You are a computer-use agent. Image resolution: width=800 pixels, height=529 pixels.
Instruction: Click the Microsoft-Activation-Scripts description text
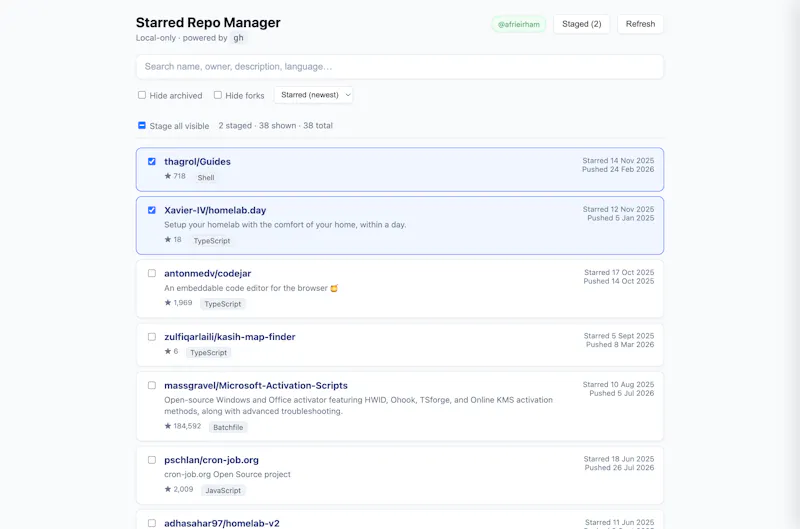[358, 406]
